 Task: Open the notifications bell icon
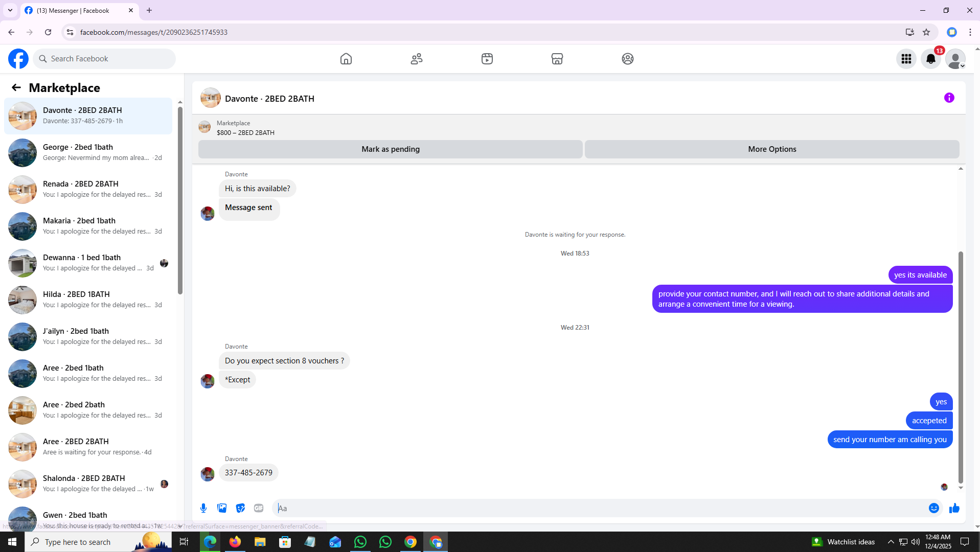pyautogui.click(x=931, y=59)
